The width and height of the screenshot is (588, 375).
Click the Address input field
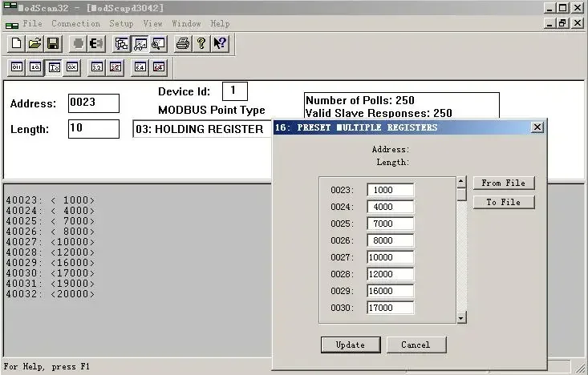pos(94,103)
